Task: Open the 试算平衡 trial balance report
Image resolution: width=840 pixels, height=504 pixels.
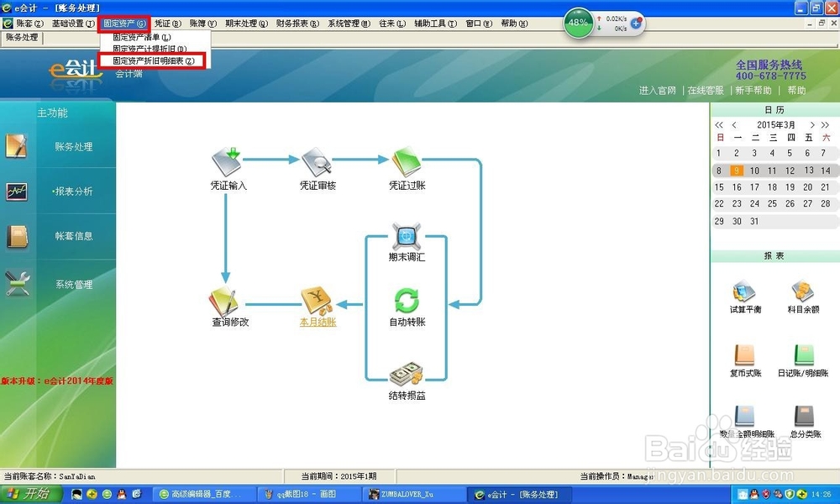Action: pos(744,291)
